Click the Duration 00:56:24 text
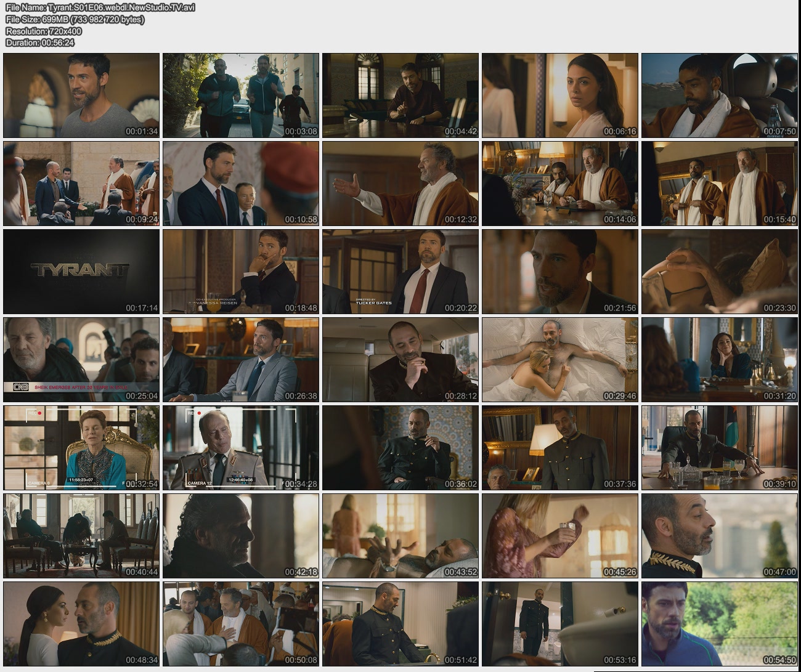This screenshot has width=801, height=672. pyautogui.click(x=40, y=43)
